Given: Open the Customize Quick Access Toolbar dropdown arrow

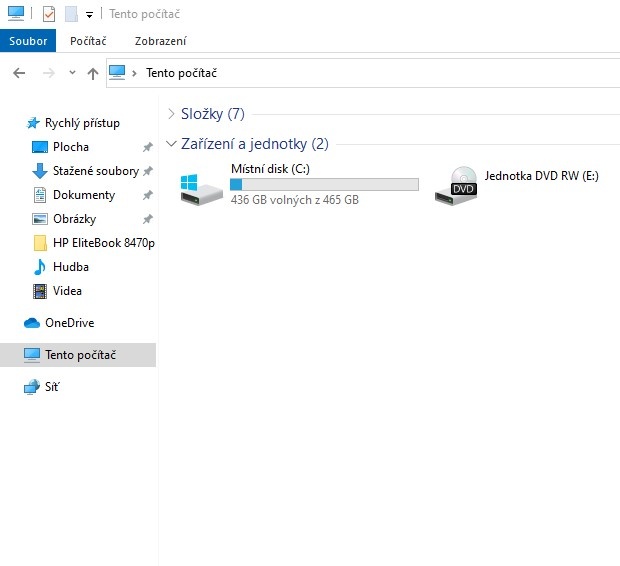Looking at the screenshot, I should [90, 15].
